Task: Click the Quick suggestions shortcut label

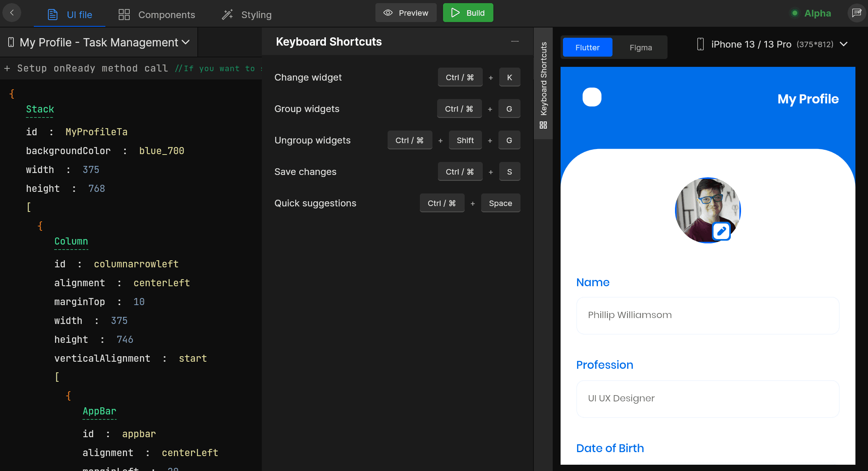Action: coord(315,203)
